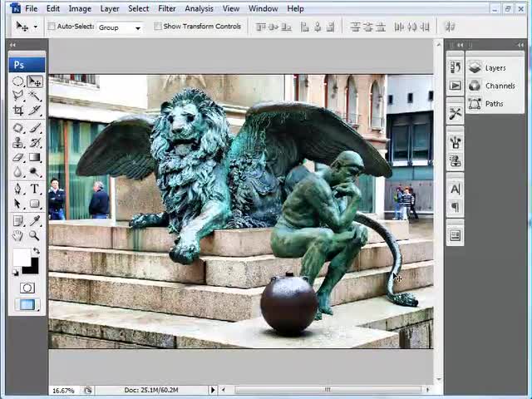This screenshot has width=532, height=399.
Task: Enable the Auto-Select checkbox
Action: pyautogui.click(x=52, y=27)
